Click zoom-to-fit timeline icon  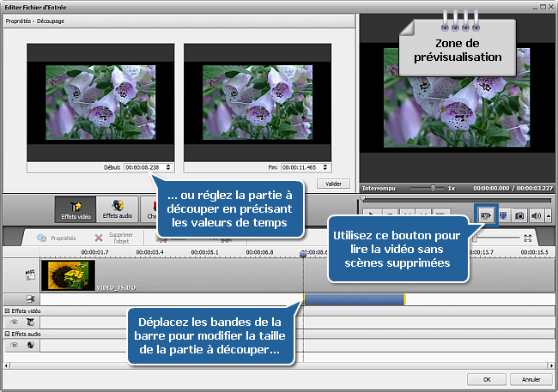point(528,238)
